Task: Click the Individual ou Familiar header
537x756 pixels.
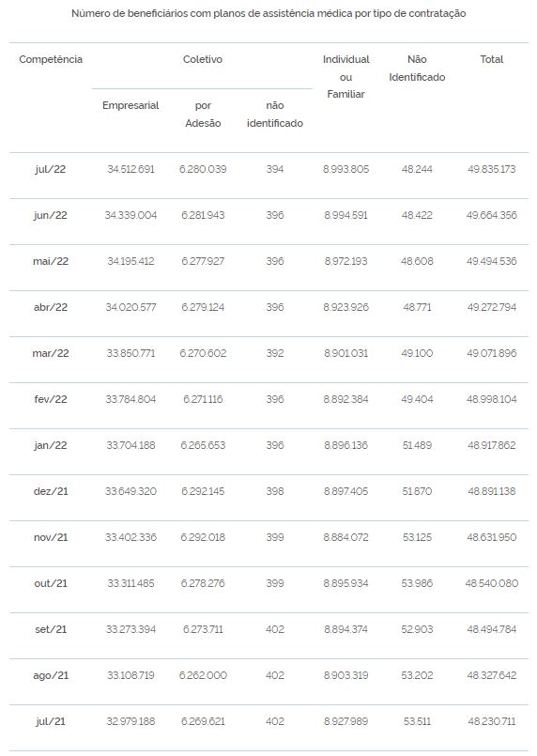Action: [346, 77]
